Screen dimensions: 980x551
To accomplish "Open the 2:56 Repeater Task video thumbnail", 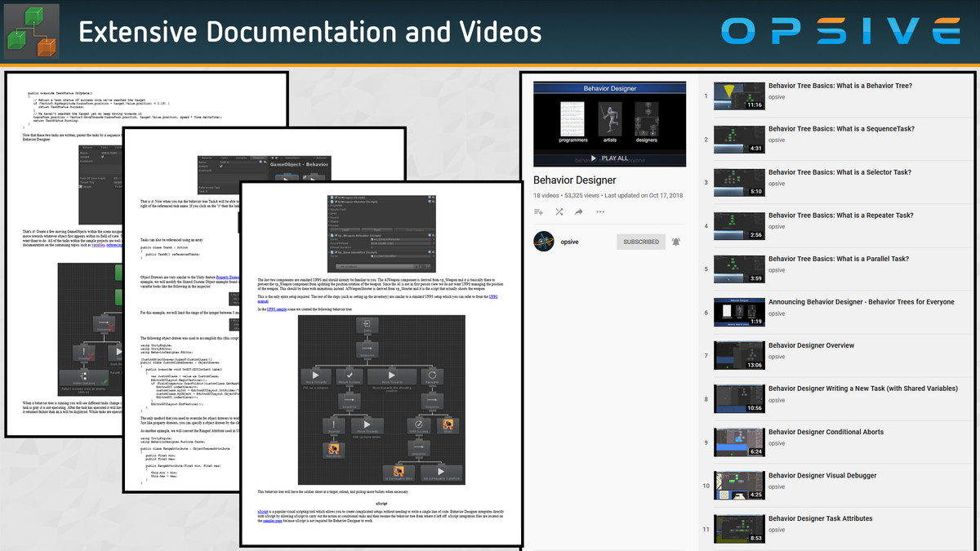I will (x=739, y=226).
